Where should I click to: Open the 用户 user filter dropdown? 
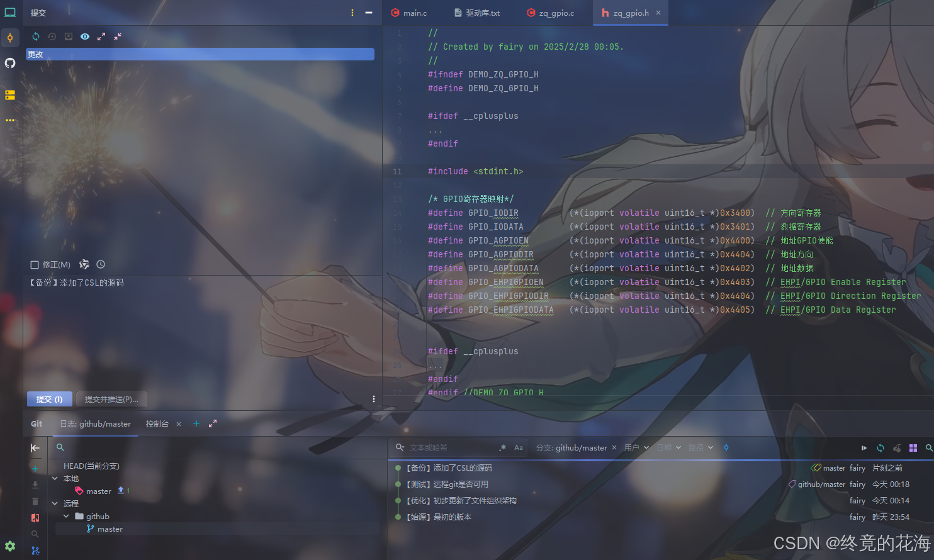tap(636, 447)
